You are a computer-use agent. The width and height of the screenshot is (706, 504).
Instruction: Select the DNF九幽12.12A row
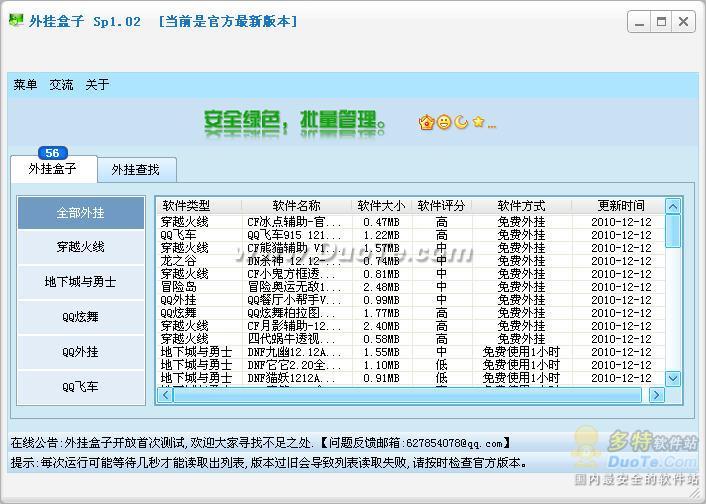[412, 352]
